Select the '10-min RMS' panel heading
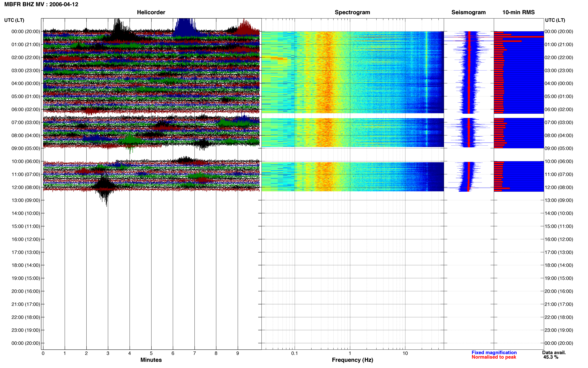This screenshot has height=368, width=588. point(518,12)
